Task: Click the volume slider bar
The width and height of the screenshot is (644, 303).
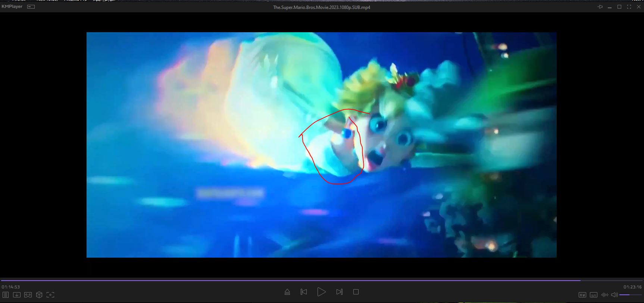Action: 630,295
